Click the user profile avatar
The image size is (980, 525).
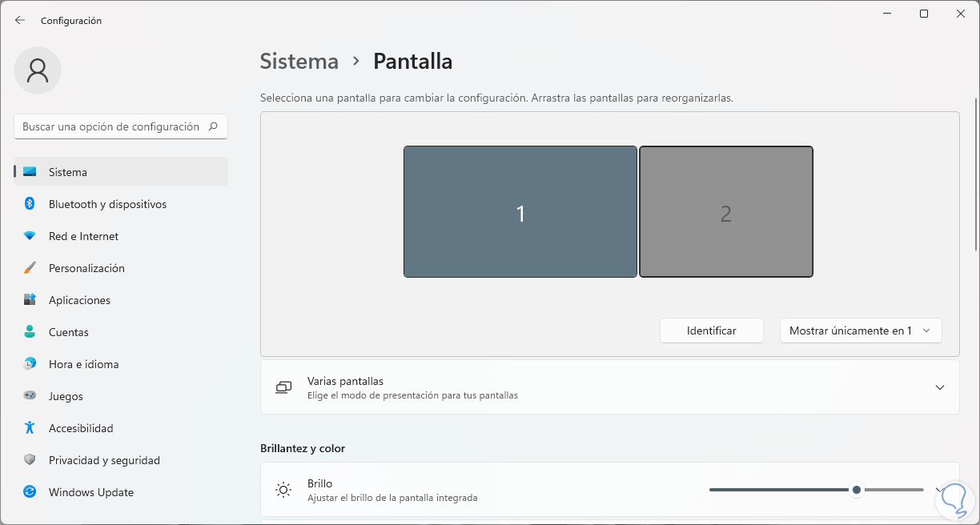[x=38, y=70]
